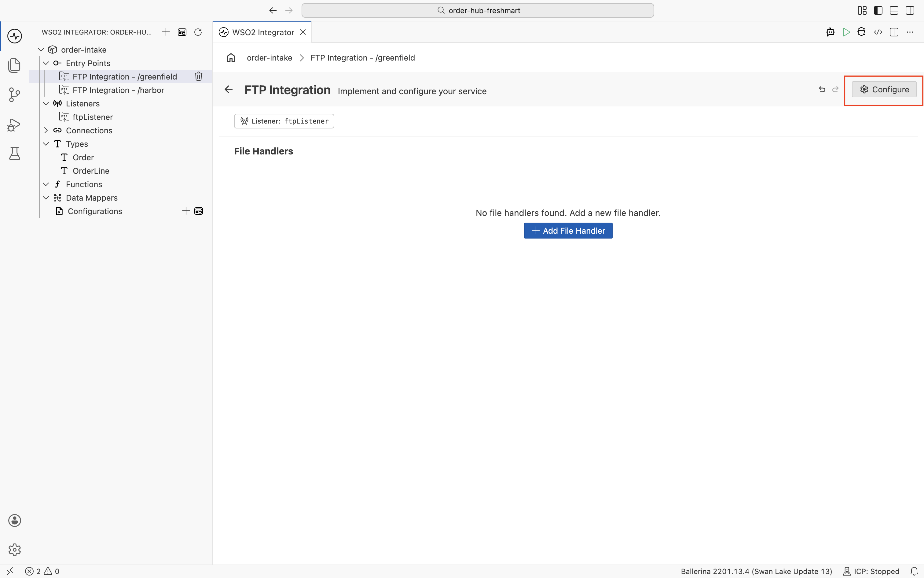
Task: Collapse the Data Mappers section
Action: click(x=46, y=198)
